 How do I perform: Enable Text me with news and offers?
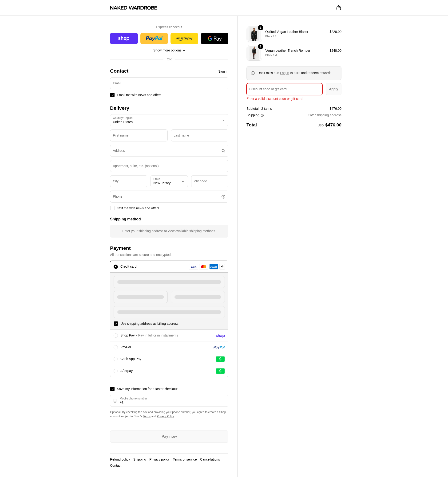(x=112, y=208)
